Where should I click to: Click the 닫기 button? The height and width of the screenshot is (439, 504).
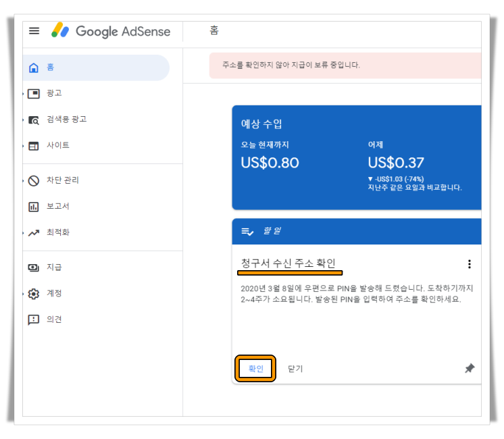(x=295, y=369)
